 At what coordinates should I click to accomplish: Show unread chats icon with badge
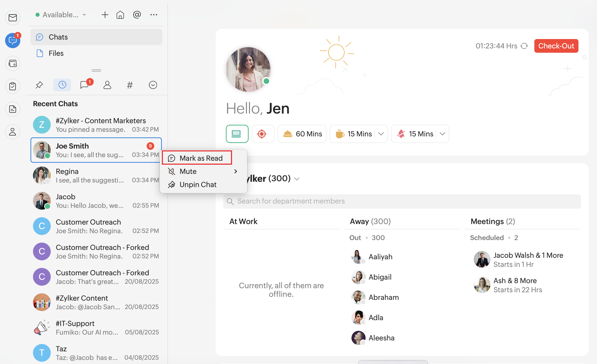[x=85, y=85]
